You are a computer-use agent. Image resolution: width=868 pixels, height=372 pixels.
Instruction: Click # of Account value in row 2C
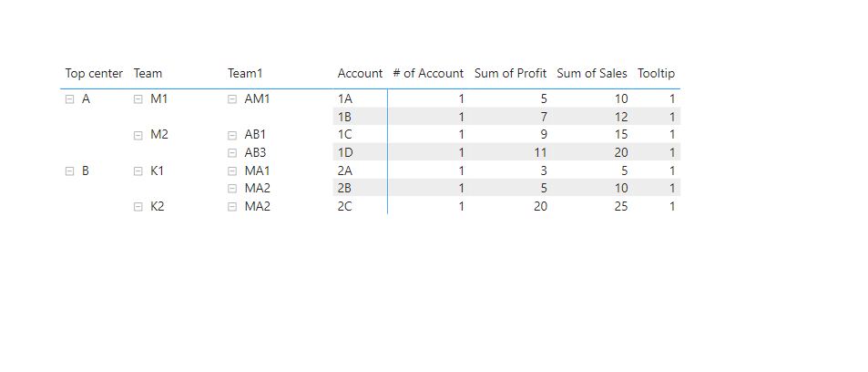click(x=461, y=207)
